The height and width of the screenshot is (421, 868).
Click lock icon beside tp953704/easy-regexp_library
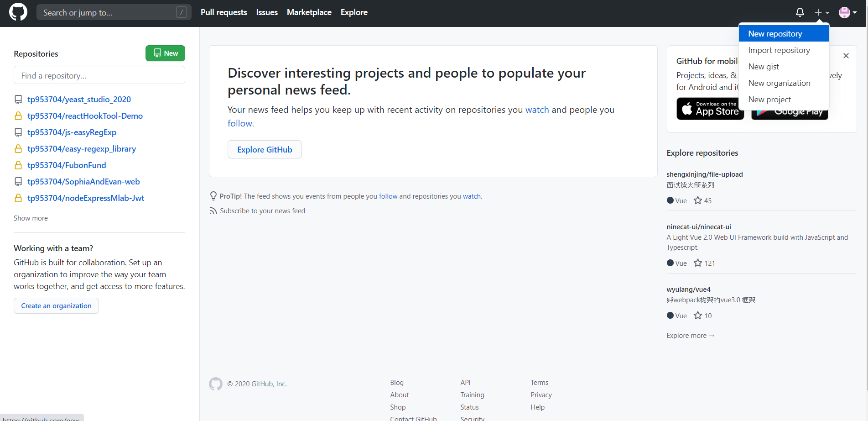[x=18, y=149]
